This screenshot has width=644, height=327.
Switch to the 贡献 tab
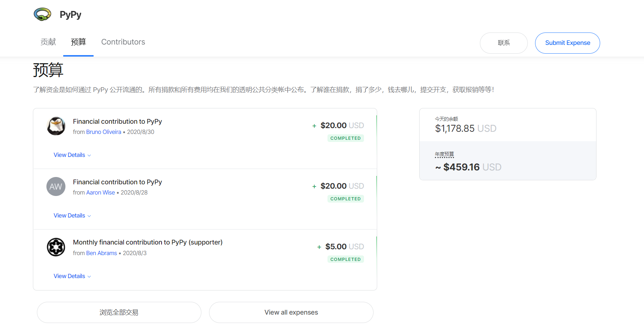(x=48, y=42)
